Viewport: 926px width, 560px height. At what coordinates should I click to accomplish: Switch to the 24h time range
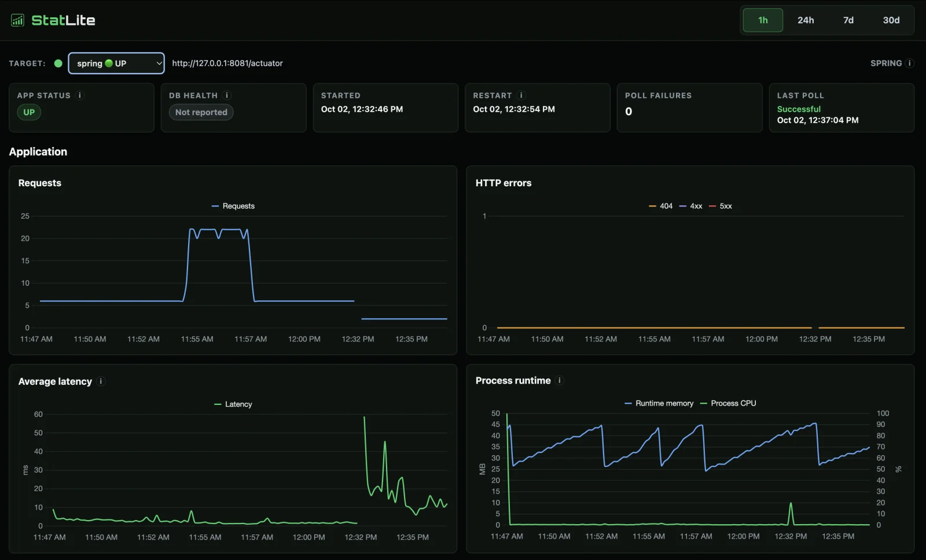(x=806, y=20)
